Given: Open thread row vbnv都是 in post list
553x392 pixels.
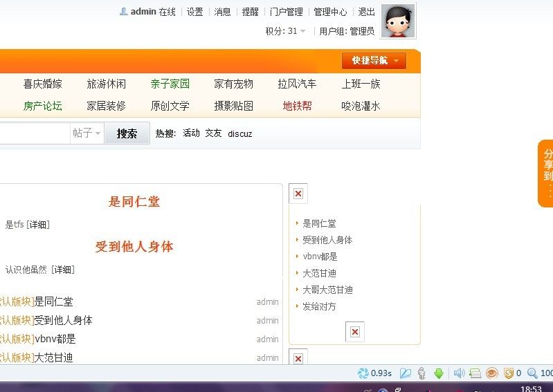Looking at the screenshot, I should [55, 339].
